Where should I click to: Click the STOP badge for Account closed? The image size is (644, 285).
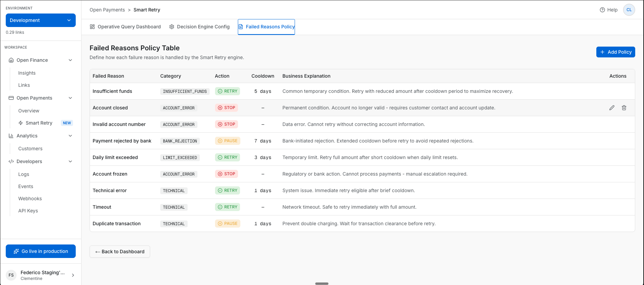coord(226,108)
